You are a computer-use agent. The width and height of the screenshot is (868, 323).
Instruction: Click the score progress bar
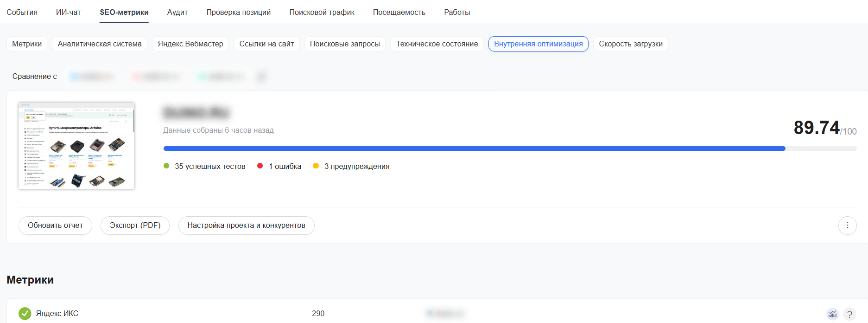[x=510, y=149]
